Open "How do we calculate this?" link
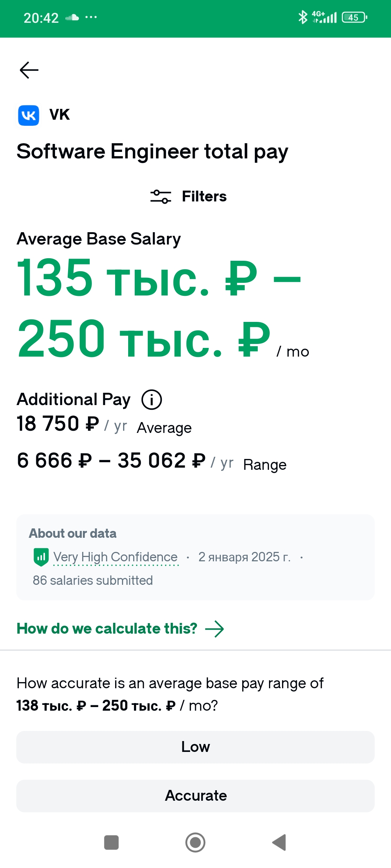The height and width of the screenshot is (868, 391). click(x=107, y=629)
